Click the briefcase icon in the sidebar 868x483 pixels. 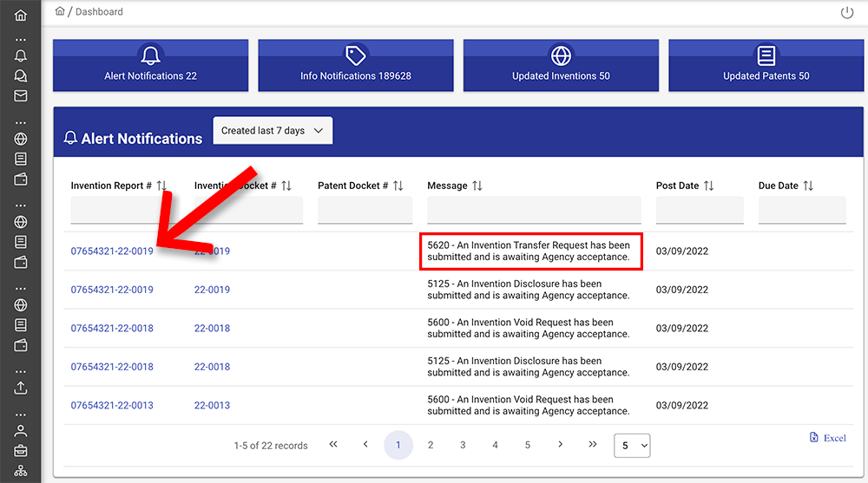[20, 451]
